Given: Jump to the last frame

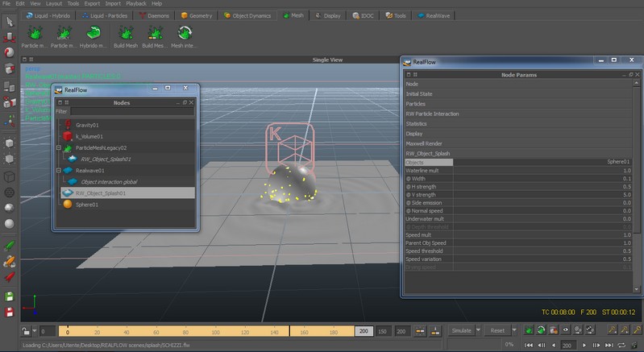Looking at the screenshot, I should click(609, 345).
